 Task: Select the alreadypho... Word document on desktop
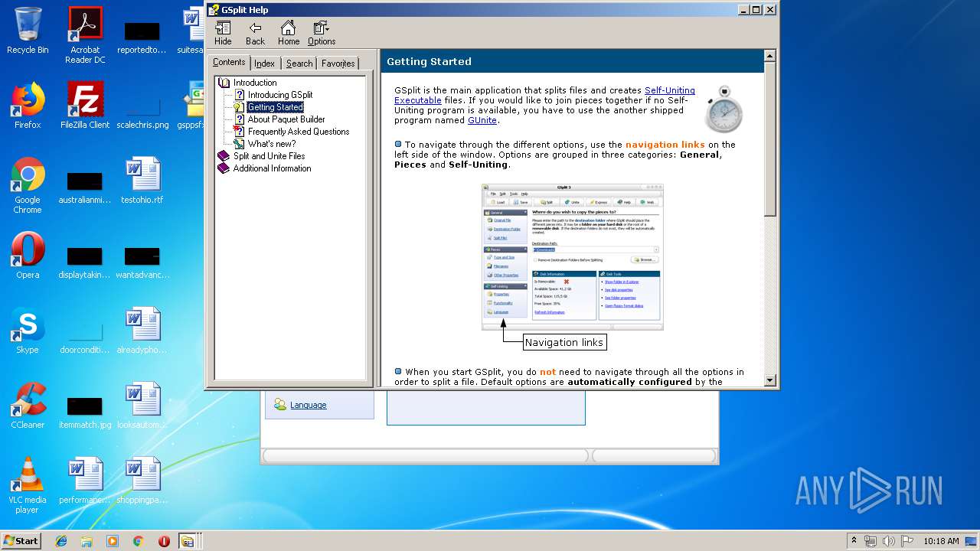142,331
